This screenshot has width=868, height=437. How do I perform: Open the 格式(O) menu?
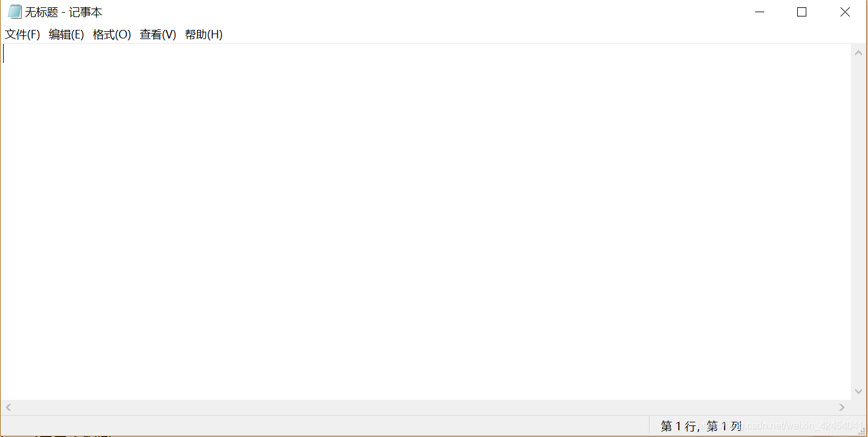click(112, 35)
